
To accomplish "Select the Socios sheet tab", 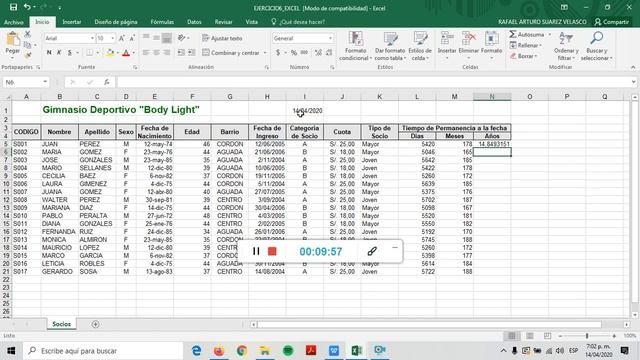I will 62,324.
